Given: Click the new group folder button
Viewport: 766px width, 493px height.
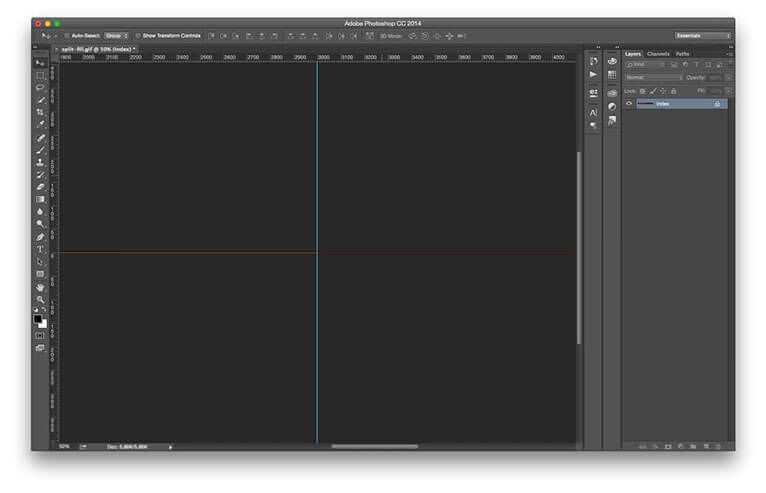Looking at the screenshot, I should click(x=693, y=446).
